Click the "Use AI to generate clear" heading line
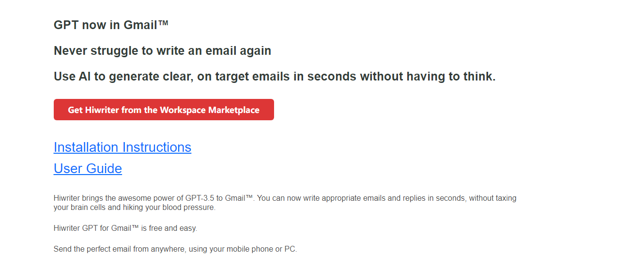The image size is (644, 257). pyautogui.click(x=275, y=77)
